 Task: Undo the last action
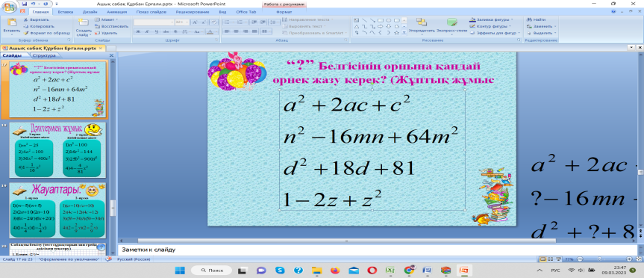coord(34,4)
